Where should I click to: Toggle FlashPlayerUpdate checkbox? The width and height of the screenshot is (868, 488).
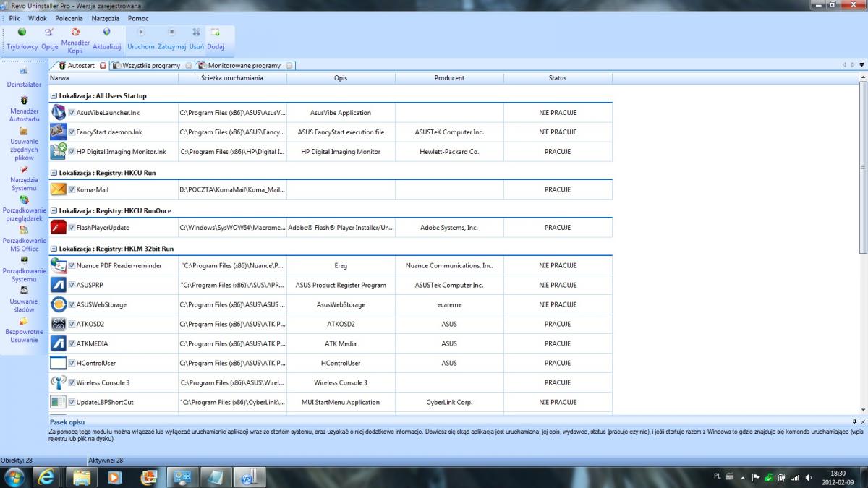(x=72, y=228)
